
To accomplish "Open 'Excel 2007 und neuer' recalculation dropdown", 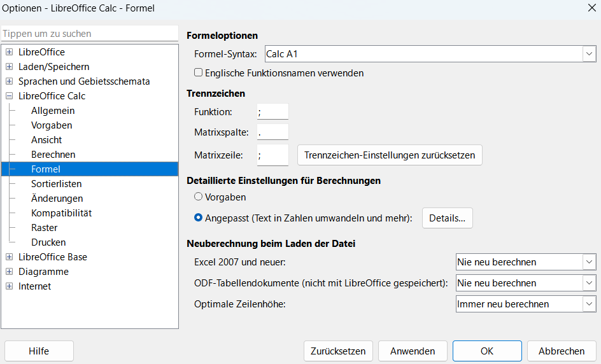I will point(526,262).
